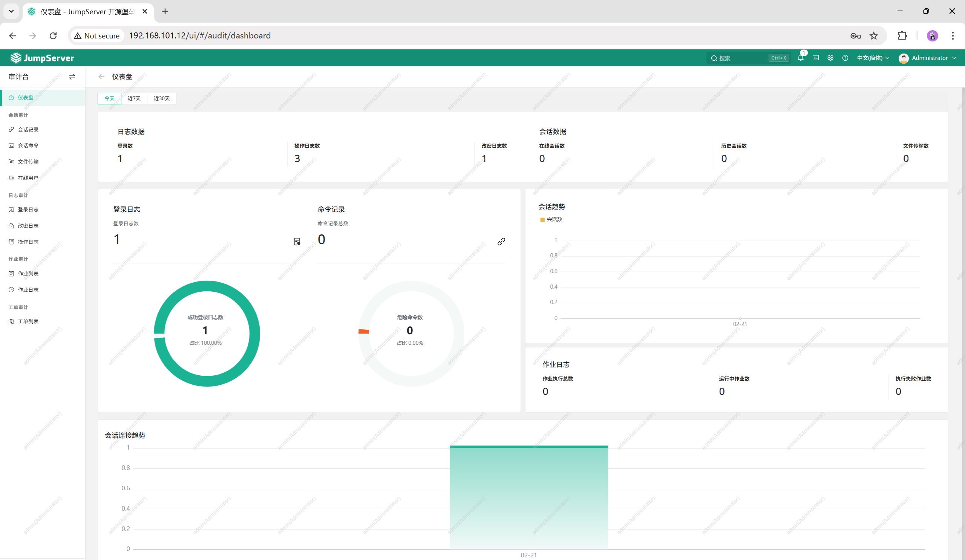Select the 近7天 time range
965x560 pixels.
tap(134, 98)
